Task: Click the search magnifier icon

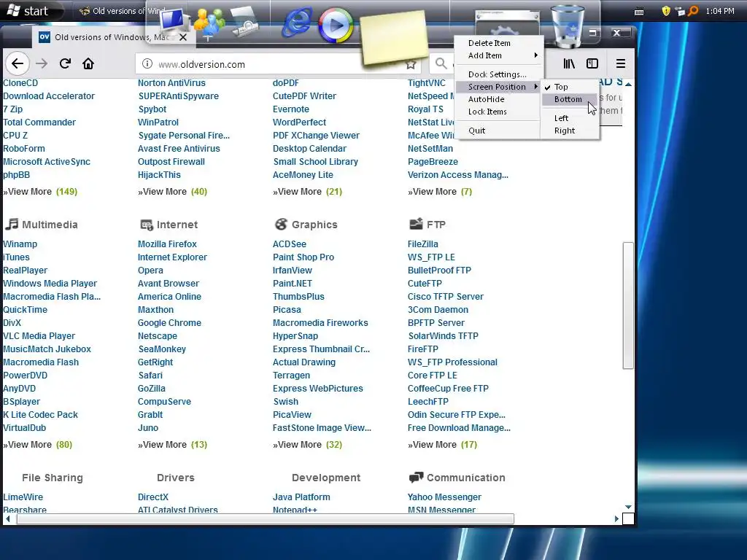Action: [x=441, y=63]
